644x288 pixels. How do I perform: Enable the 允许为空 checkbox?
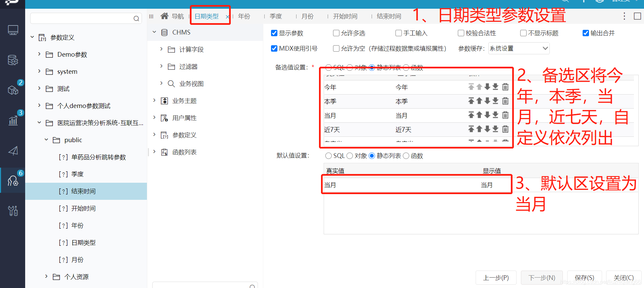pos(336,49)
